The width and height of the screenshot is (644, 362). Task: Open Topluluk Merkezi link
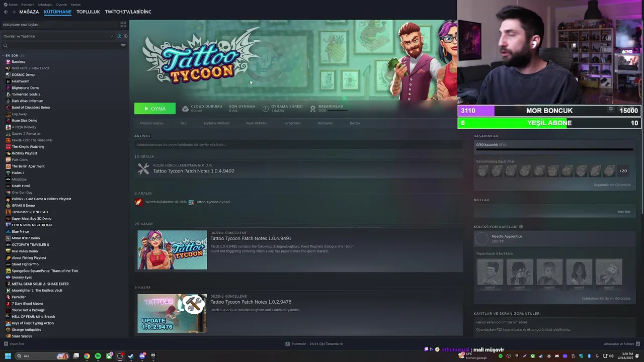tap(216, 123)
